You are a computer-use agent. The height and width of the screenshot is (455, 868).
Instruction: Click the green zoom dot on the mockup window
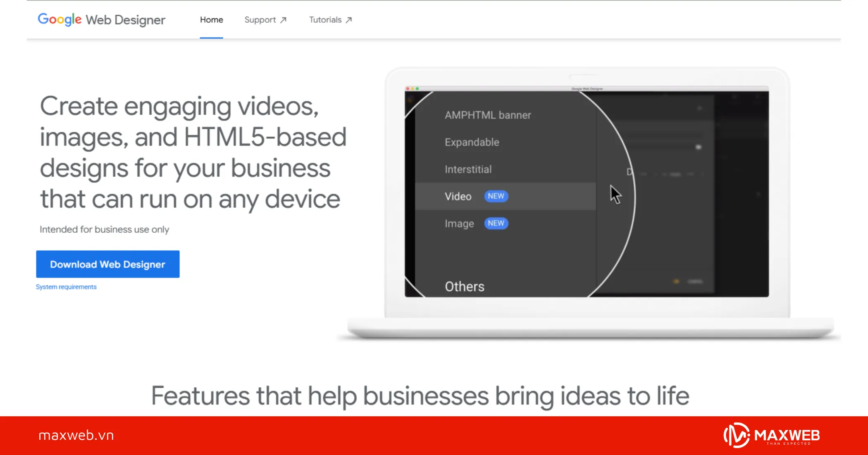[417, 88]
